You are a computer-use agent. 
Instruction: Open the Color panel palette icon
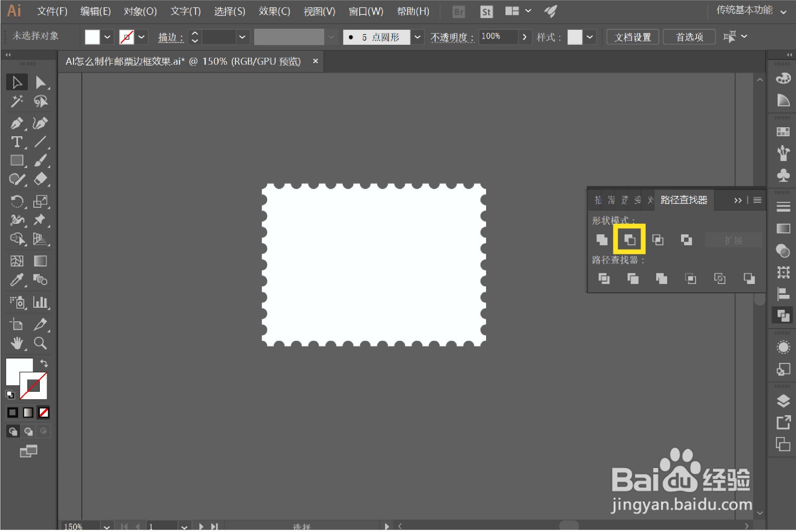[783, 78]
